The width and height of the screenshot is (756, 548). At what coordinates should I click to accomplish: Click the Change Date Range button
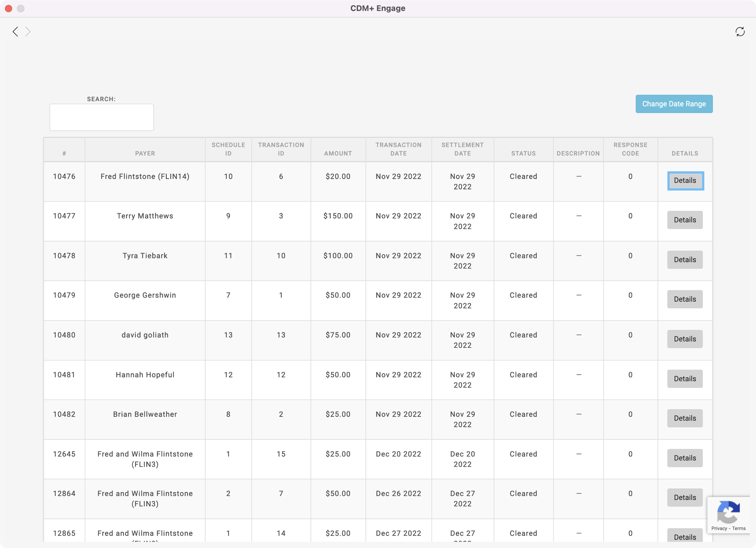[x=674, y=104]
